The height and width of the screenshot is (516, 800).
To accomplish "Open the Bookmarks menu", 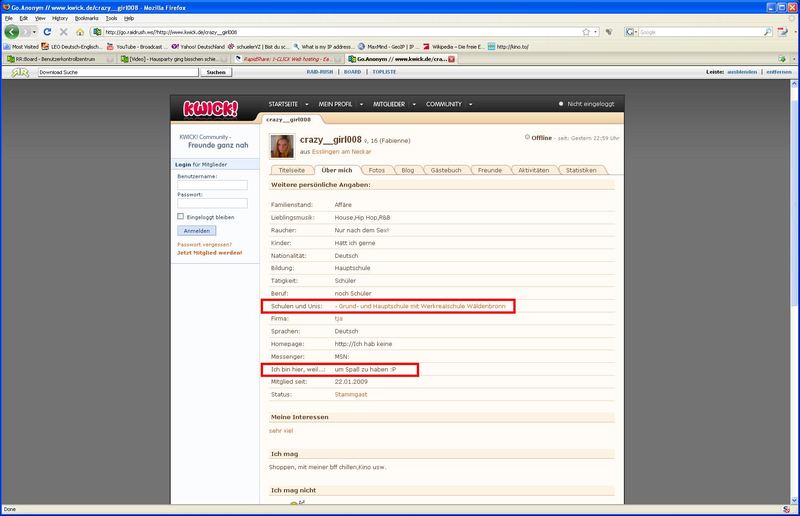I will [x=86, y=18].
